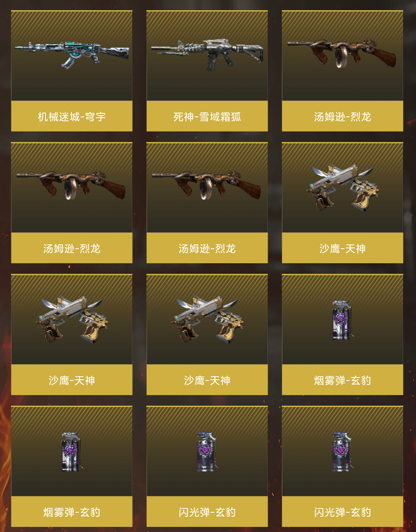This screenshot has width=416, height=532.
Task: Click the 死神-雪域霜狐 name label
Action: pyautogui.click(x=207, y=117)
